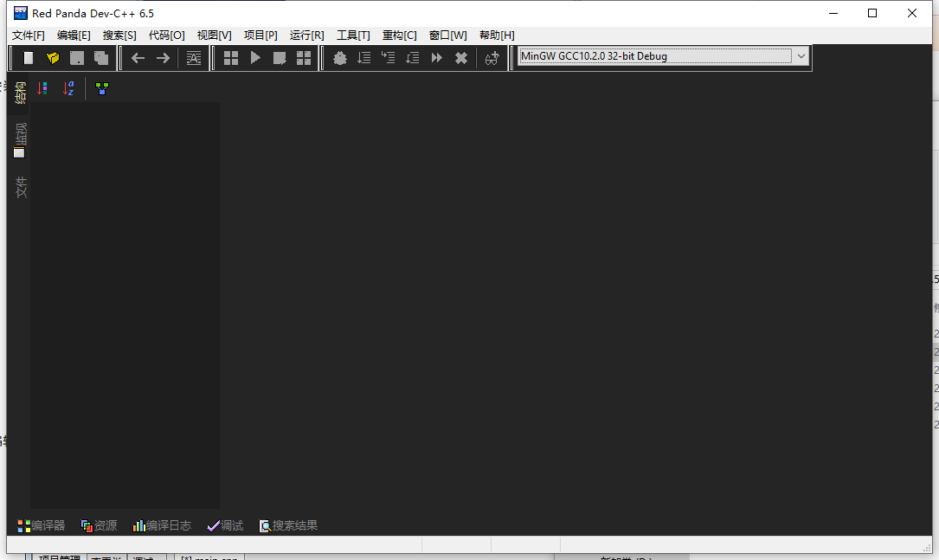
Task: Toggle sort by type in structure panel
Action: [42, 88]
